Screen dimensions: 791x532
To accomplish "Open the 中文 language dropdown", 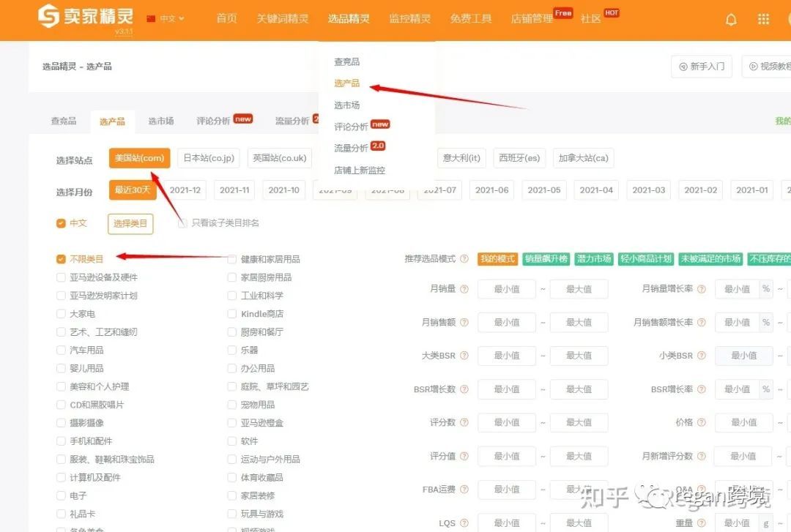I will [x=166, y=19].
